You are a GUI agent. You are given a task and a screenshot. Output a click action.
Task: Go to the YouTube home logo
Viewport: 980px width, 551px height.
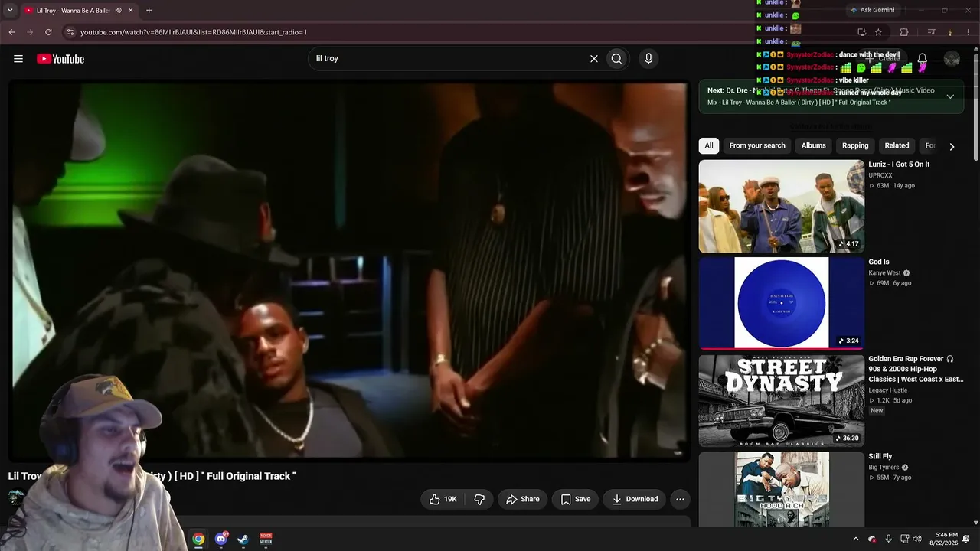click(60, 59)
